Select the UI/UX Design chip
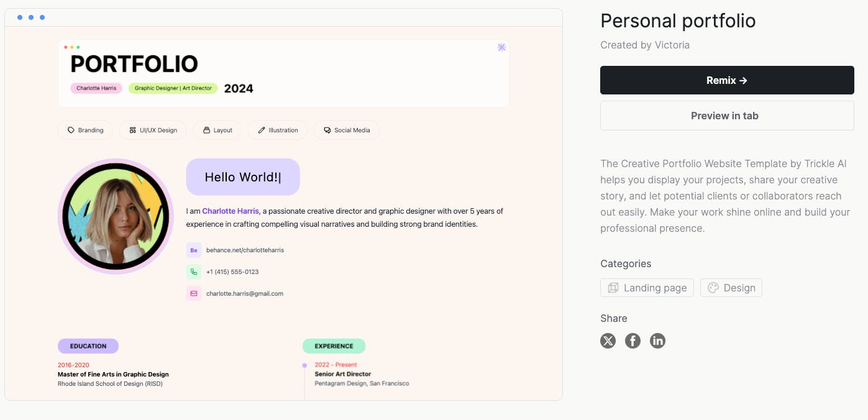 (153, 130)
